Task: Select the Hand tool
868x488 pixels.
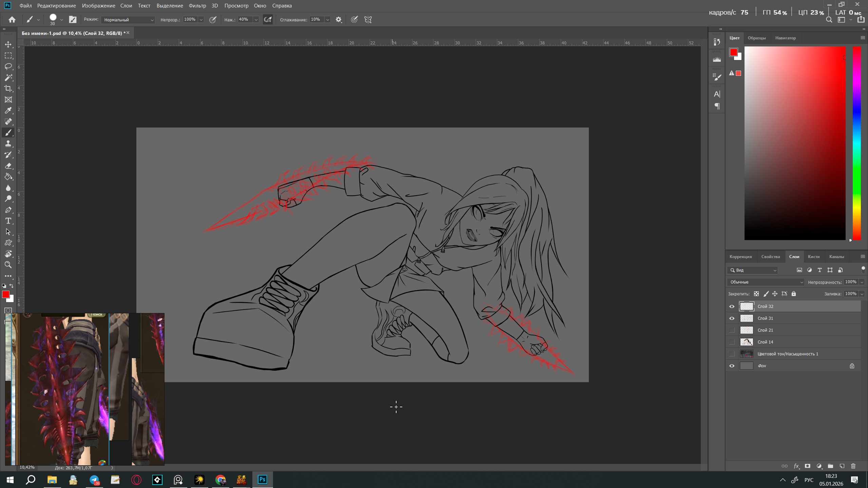Action: pos(8,254)
